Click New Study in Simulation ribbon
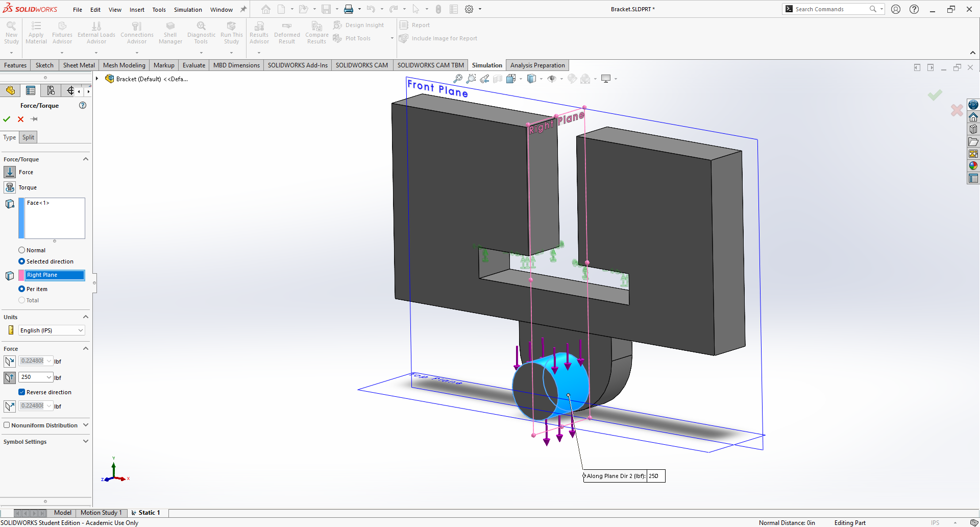This screenshot has width=980, height=527. pos(11,33)
